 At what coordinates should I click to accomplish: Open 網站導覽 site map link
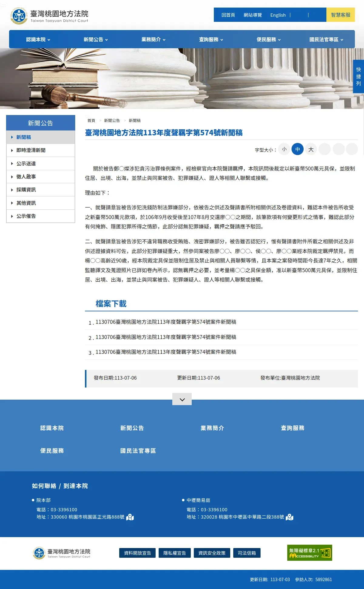point(253,15)
